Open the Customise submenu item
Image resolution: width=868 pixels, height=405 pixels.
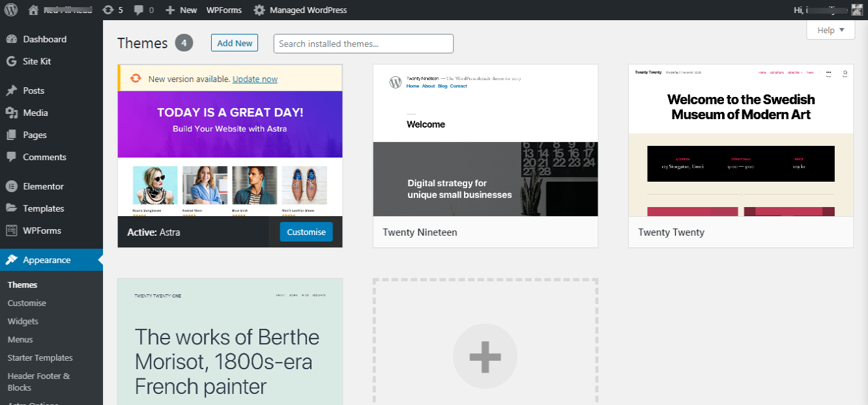(x=27, y=303)
